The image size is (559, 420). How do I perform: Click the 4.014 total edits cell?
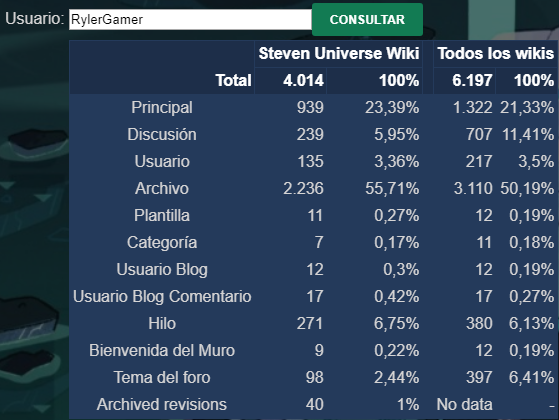point(303,81)
